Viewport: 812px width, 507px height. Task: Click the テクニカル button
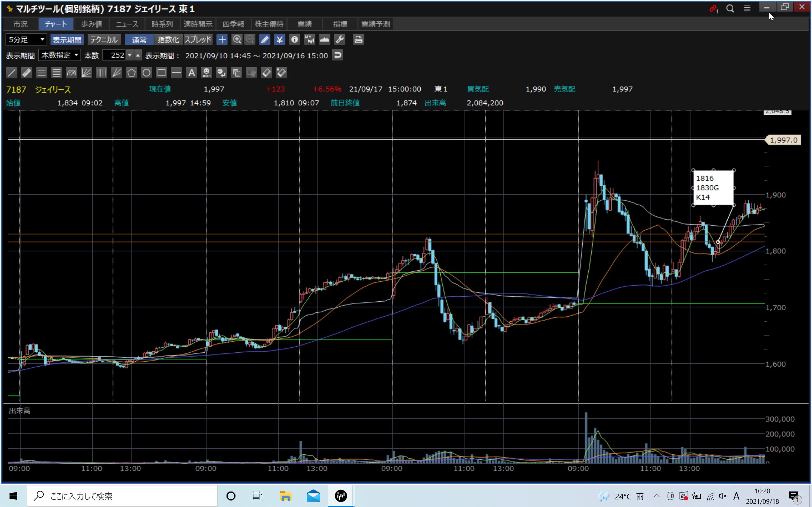tap(104, 40)
